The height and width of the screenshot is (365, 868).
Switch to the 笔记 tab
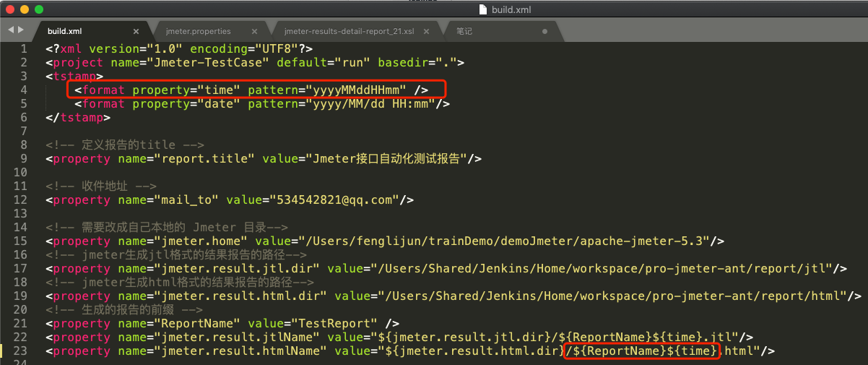(x=464, y=32)
